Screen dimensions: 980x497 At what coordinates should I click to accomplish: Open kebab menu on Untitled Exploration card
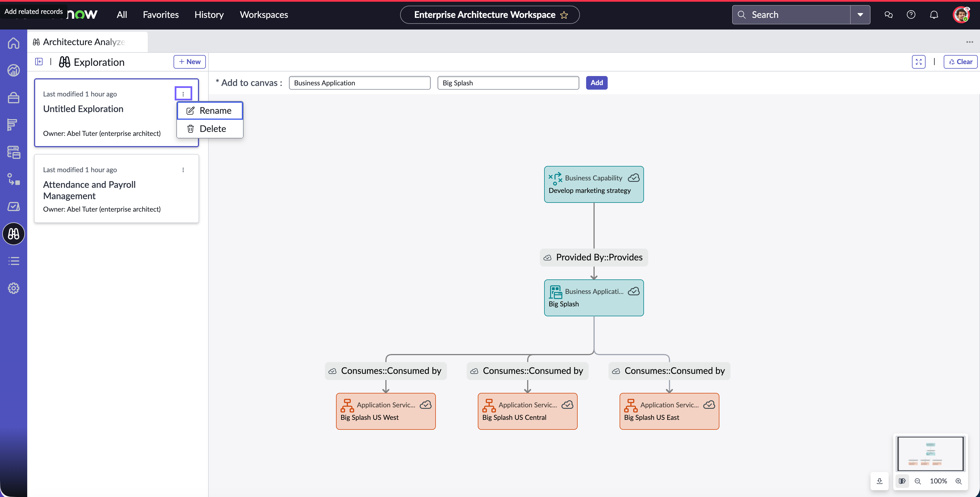[183, 94]
